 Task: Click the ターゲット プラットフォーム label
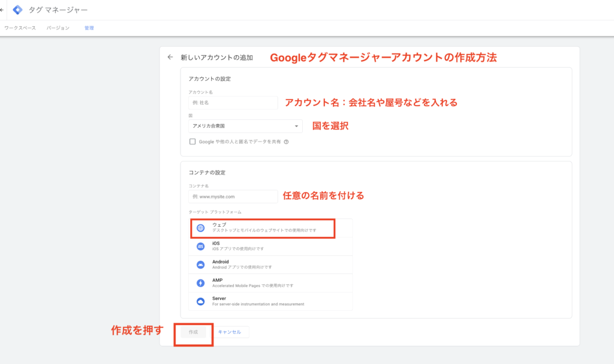(215, 212)
